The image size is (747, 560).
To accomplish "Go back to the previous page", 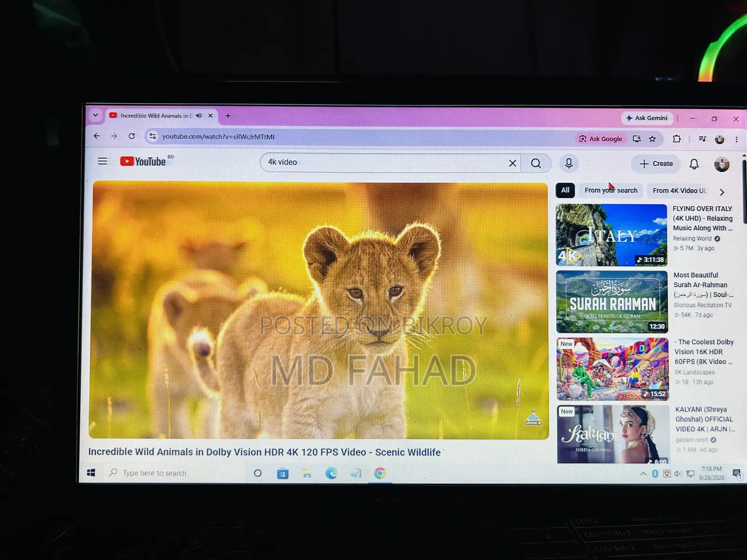I will click(97, 136).
